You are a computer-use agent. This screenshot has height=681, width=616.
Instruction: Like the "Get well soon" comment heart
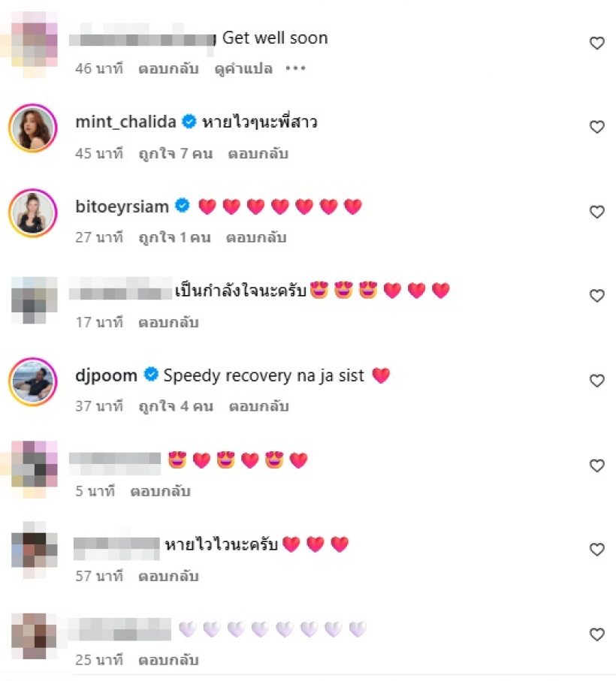pos(596,43)
